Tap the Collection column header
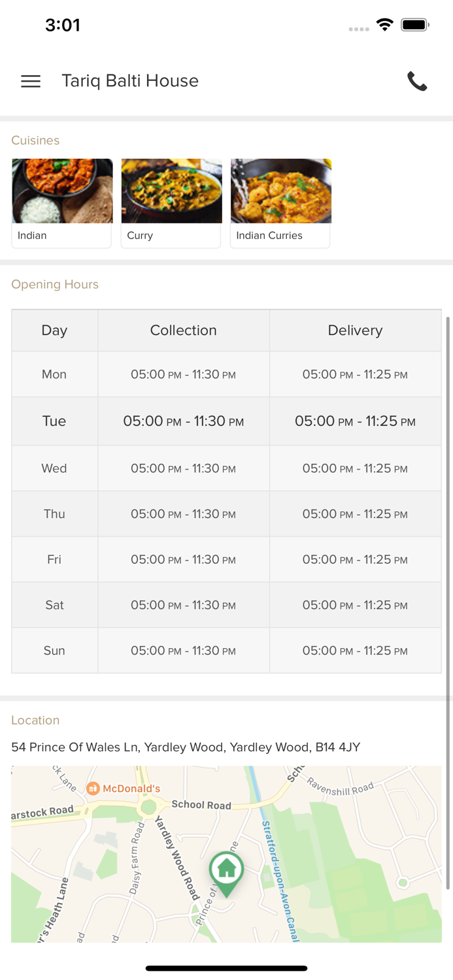 click(184, 331)
